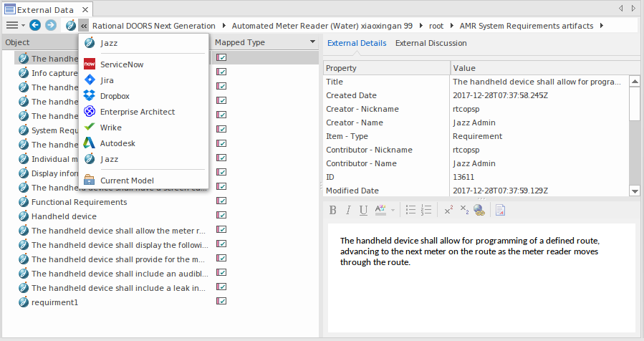Insert bulleted list in notes
Viewport: 644px width, 341px height.
[410, 210]
